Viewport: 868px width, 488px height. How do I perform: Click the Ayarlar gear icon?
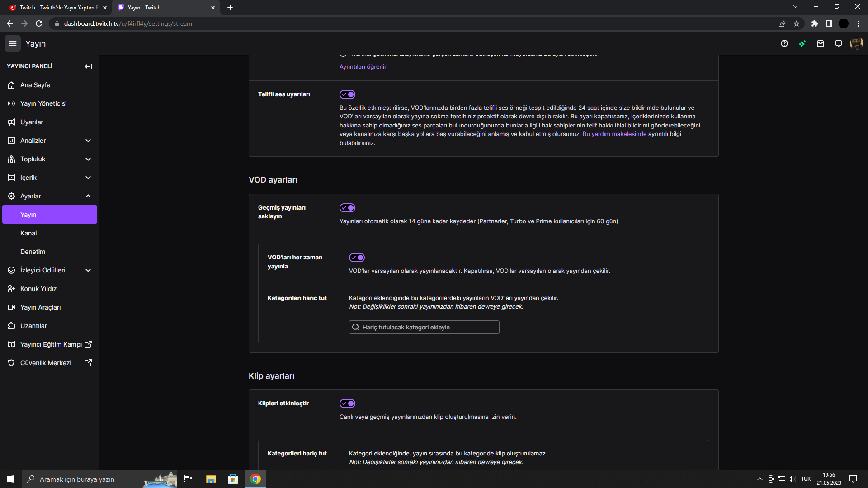[11, 196]
